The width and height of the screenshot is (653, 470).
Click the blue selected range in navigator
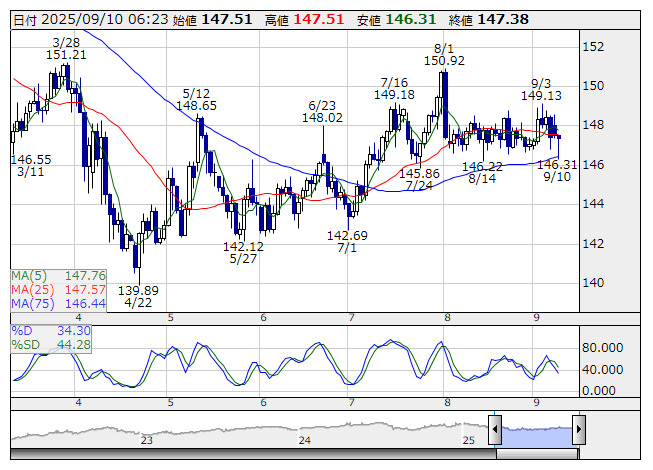pyautogui.click(x=536, y=431)
